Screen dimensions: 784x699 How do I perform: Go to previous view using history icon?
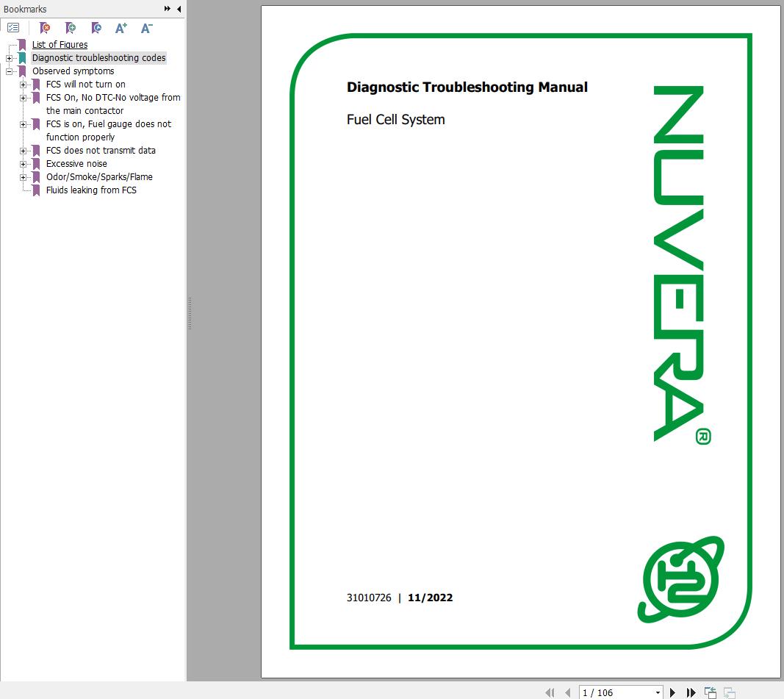coord(711,692)
